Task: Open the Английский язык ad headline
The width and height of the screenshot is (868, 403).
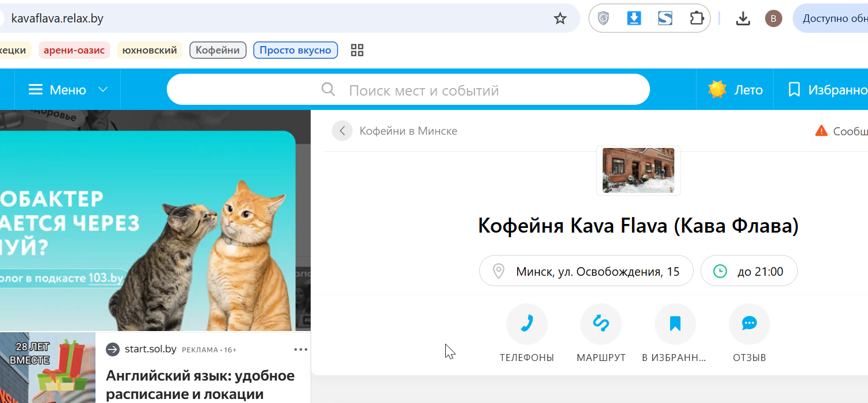Action: (200, 385)
